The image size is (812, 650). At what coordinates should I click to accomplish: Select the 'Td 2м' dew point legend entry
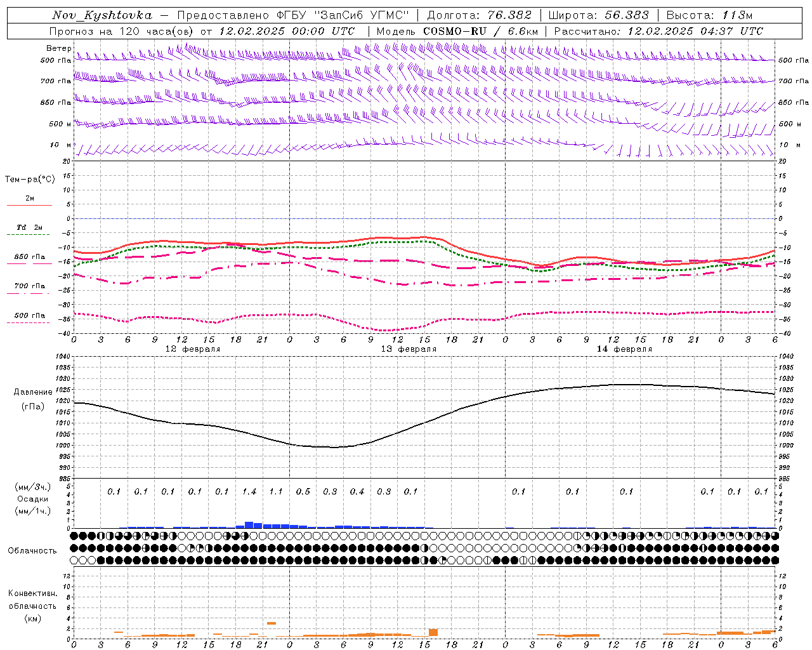pos(30,227)
